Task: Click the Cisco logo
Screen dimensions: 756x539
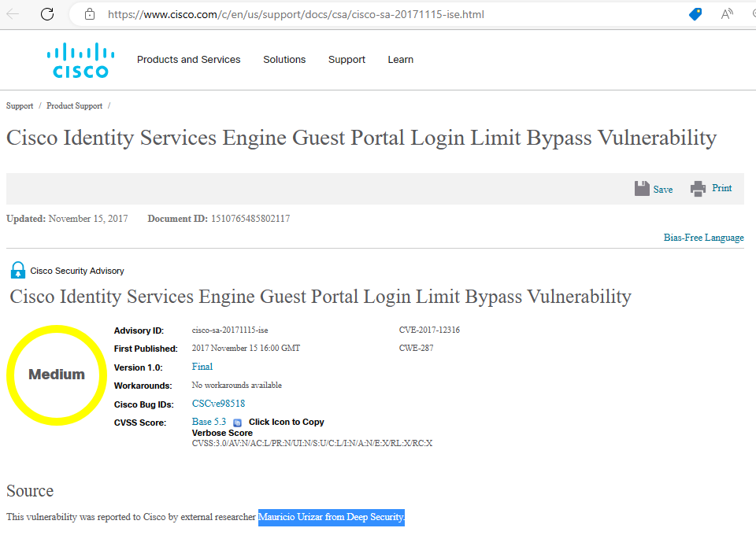Action: coord(80,61)
